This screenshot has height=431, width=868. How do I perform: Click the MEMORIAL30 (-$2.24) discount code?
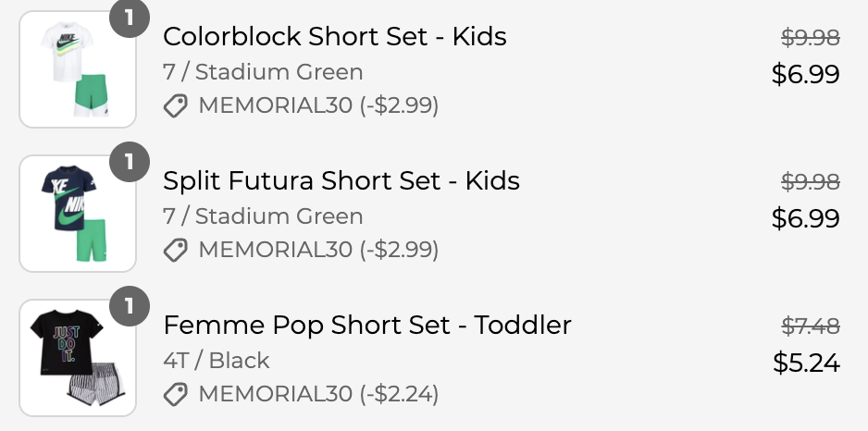point(318,395)
